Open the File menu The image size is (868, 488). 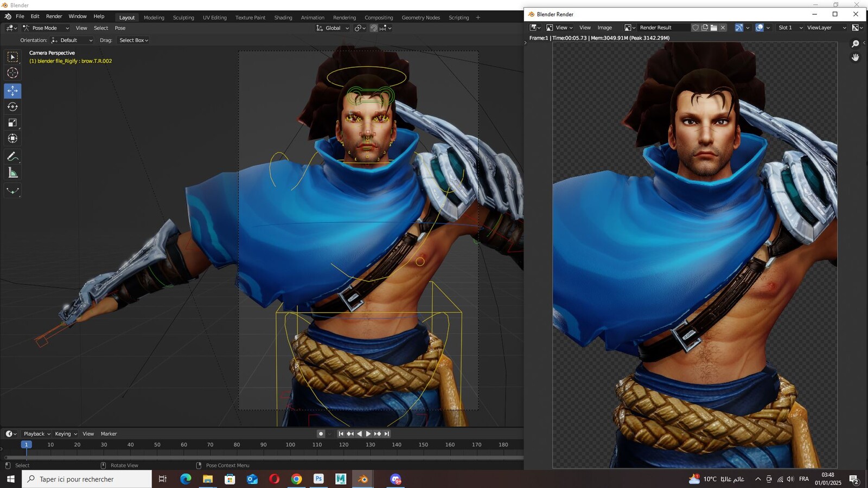click(20, 17)
